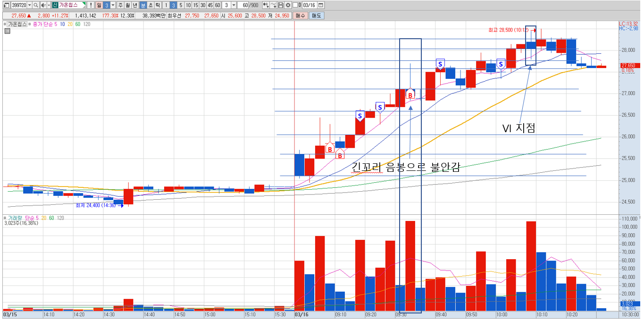Image resolution: width=644 pixels, height=321 pixels.
Task: Choose the 30-minute interval button
Action: tap(203, 5)
